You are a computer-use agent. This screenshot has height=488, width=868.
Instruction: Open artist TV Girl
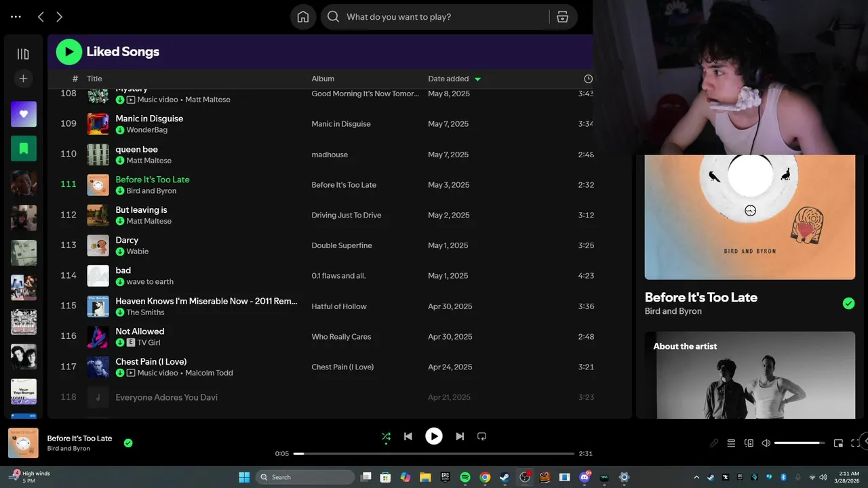(x=149, y=343)
